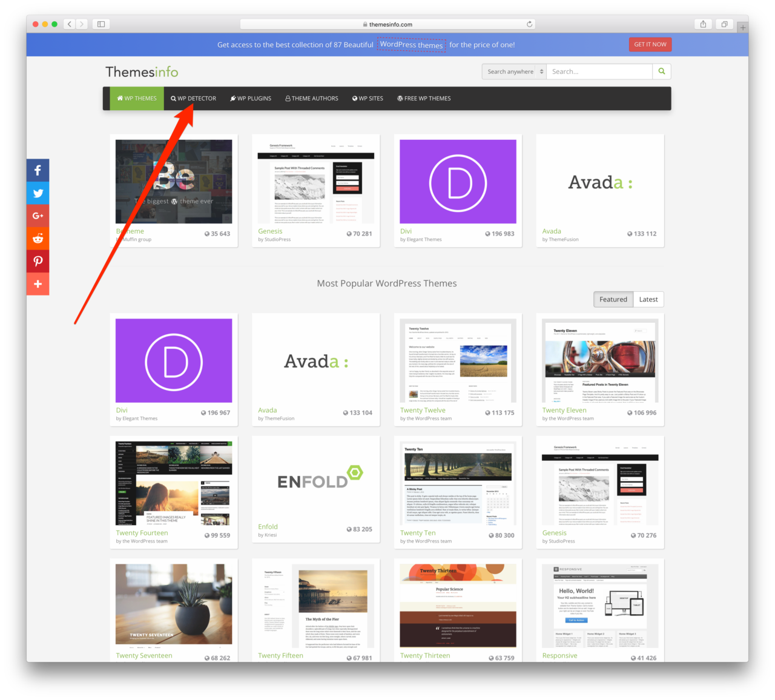The width and height of the screenshot is (775, 700).
Task: Open WP Detector menu item
Action: click(193, 98)
